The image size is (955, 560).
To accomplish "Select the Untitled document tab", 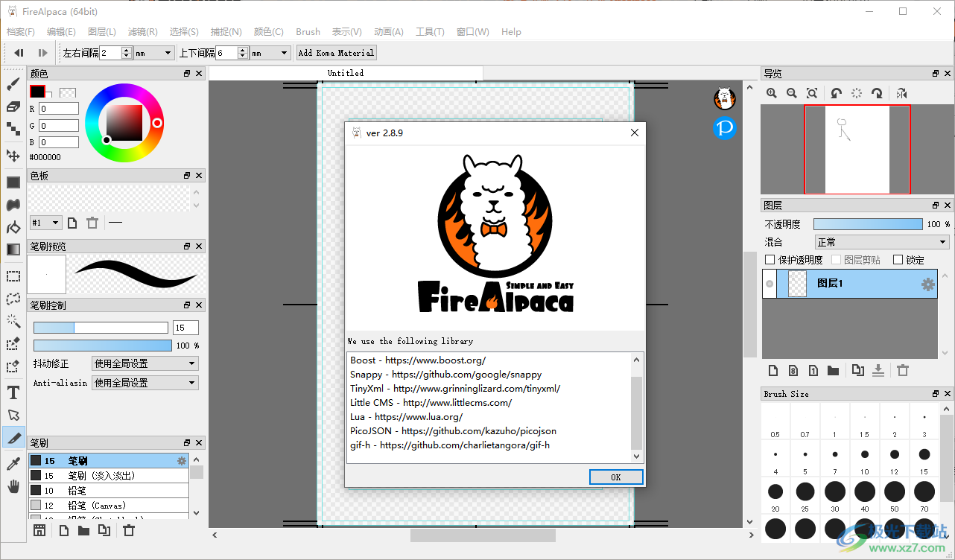I will (x=346, y=73).
